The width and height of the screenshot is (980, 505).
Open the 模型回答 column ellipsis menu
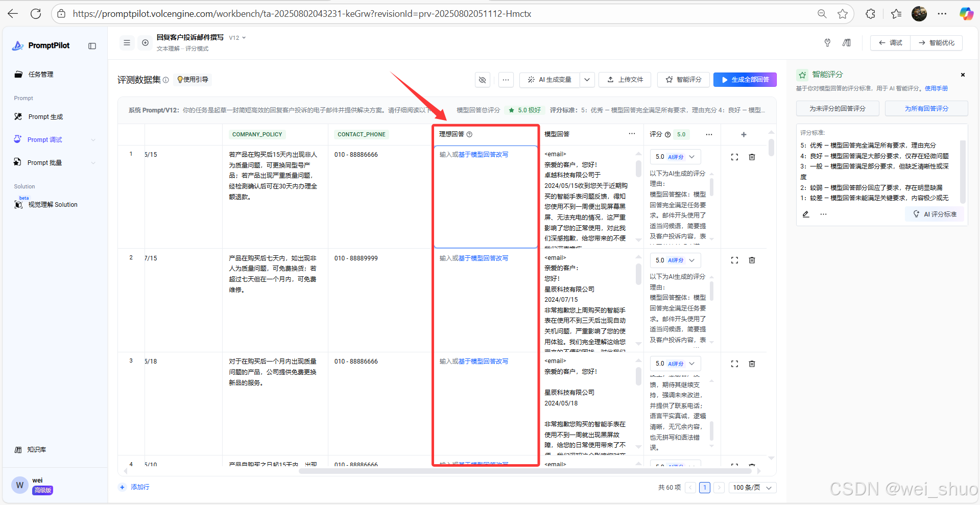click(x=632, y=134)
